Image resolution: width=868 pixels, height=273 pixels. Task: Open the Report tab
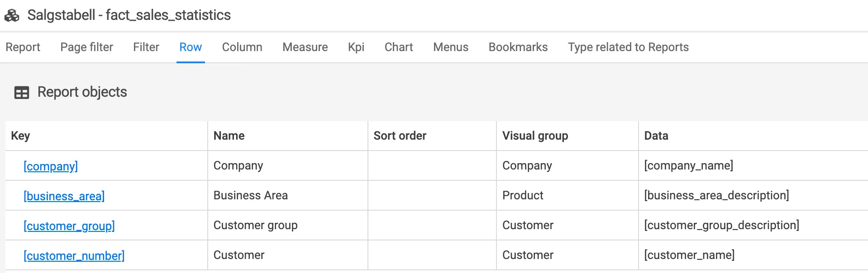[x=23, y=47]
